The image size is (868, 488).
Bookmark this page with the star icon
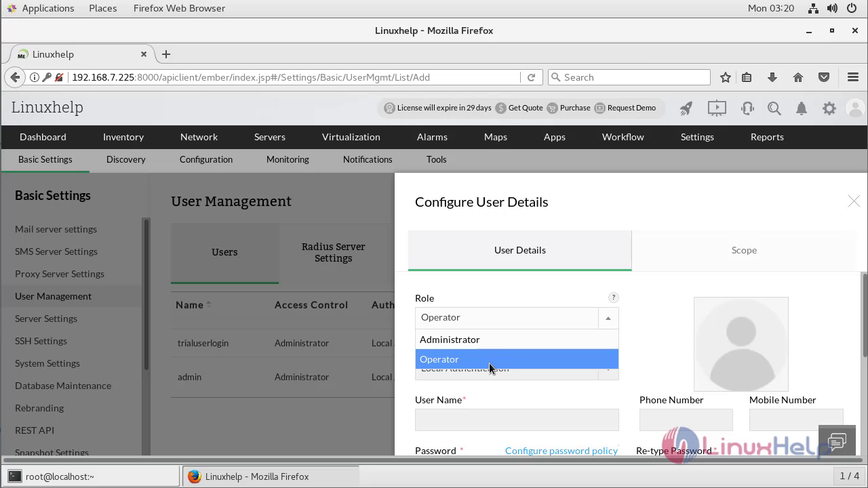726,77
